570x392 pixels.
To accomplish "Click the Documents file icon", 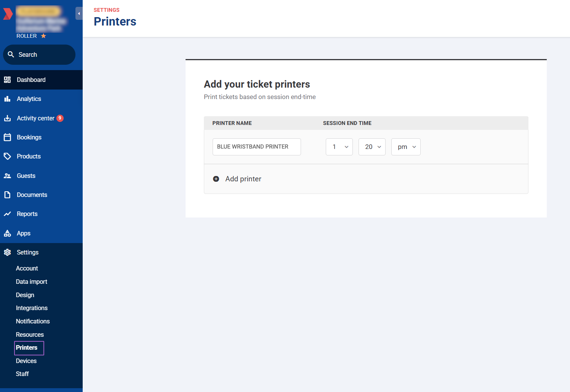I will (7, 195).
